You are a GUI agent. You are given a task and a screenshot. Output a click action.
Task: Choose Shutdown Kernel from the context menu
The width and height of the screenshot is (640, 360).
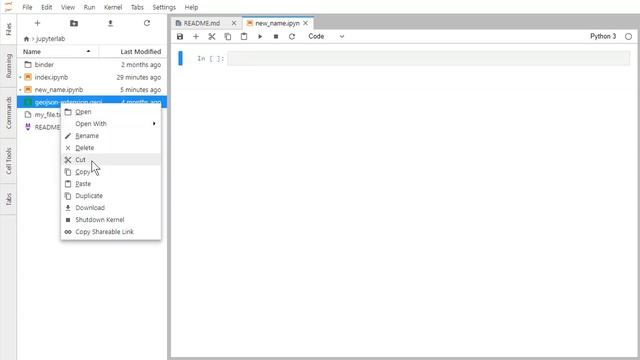point(111,220)
